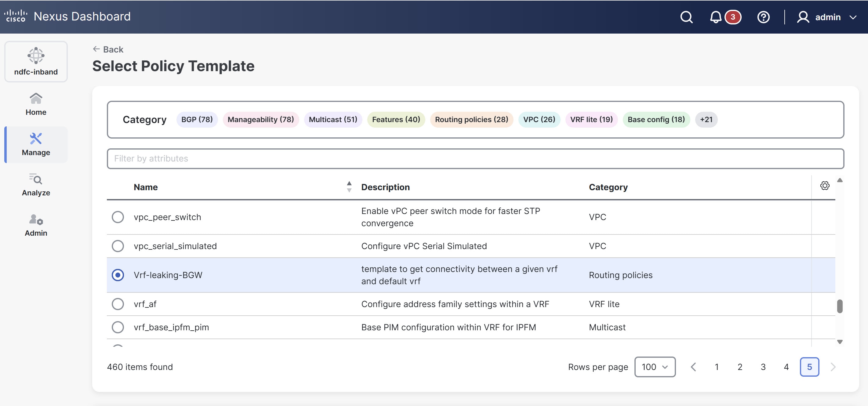868x406 pixels.
Task: Expand the admin account menu chevron
Action: tap(853, 17)
